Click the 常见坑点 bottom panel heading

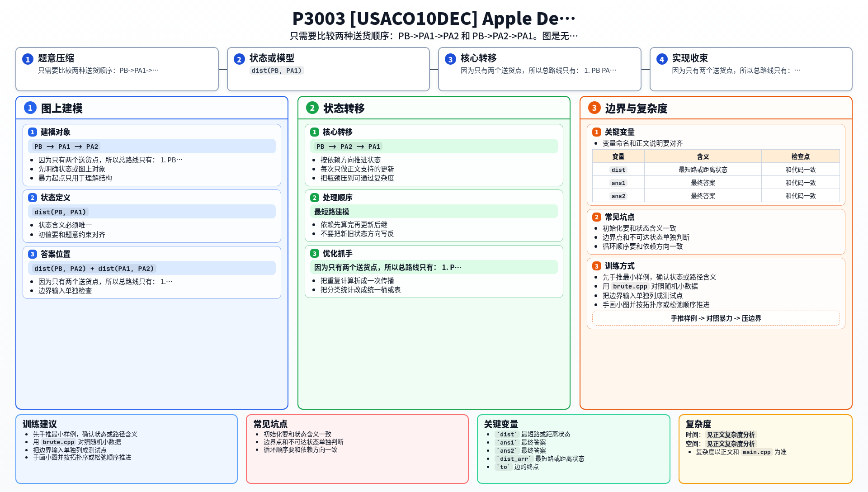pyautogui.click(x=270, y=424)
